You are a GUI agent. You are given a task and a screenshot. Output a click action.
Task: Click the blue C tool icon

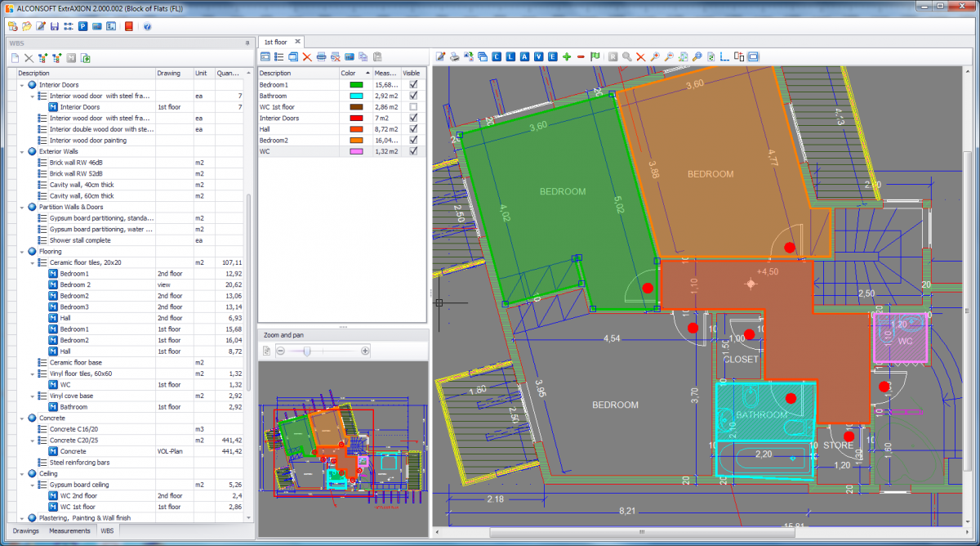coord(497,56)
